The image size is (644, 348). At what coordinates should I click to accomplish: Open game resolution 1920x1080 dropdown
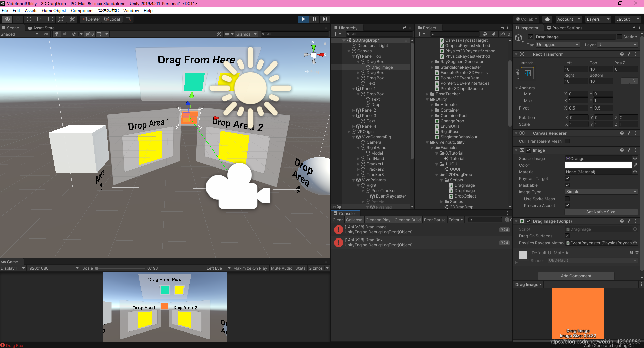53,268
